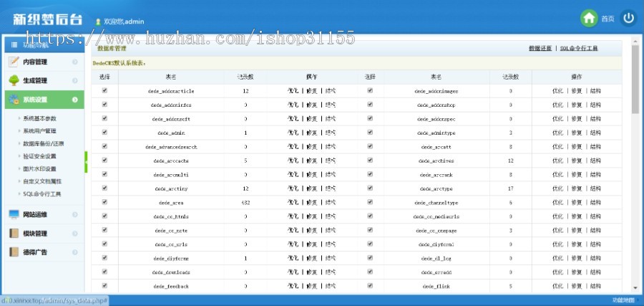
Task: Click the 17 record count cell
Action: [x=510, y=188]
